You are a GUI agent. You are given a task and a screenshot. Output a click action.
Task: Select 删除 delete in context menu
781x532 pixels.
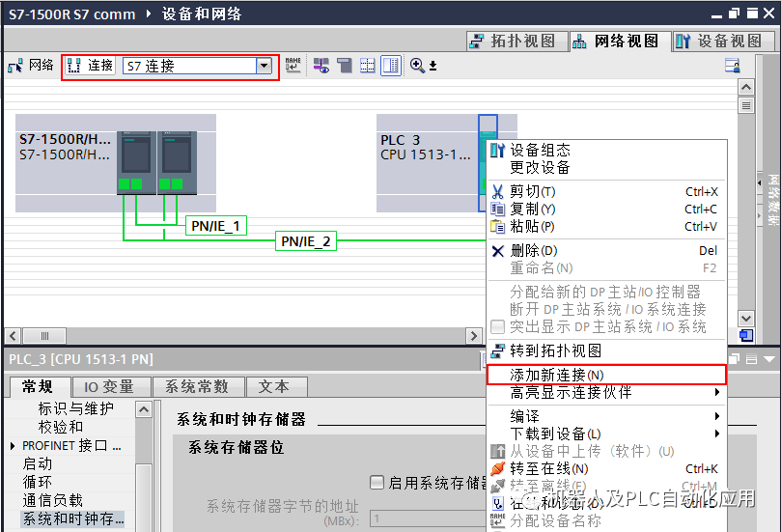(x=606, y=250)
